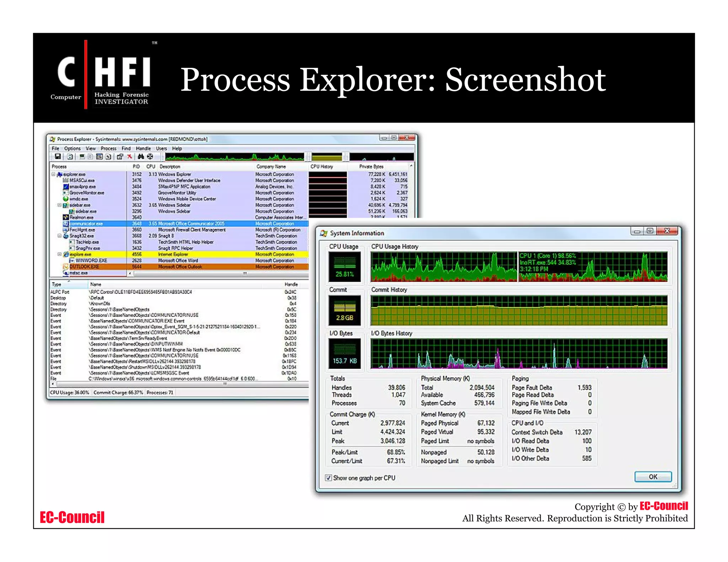728x562 pixels.
Task: Click the Save toolbar icon
Action: [58, 157]
